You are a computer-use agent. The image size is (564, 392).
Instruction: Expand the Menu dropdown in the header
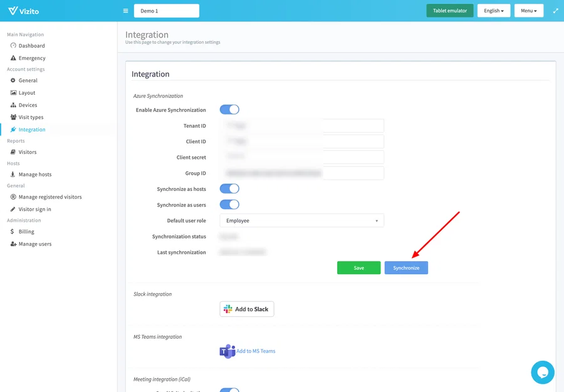528,10
